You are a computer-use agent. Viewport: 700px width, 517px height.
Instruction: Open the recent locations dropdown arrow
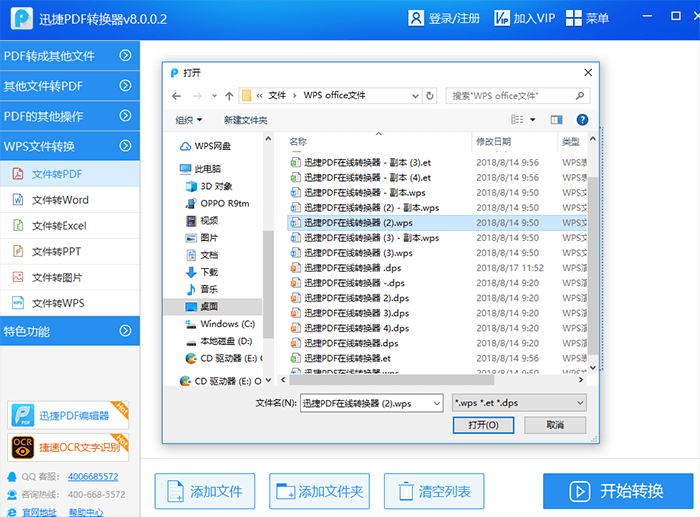(x=214, y=96)
